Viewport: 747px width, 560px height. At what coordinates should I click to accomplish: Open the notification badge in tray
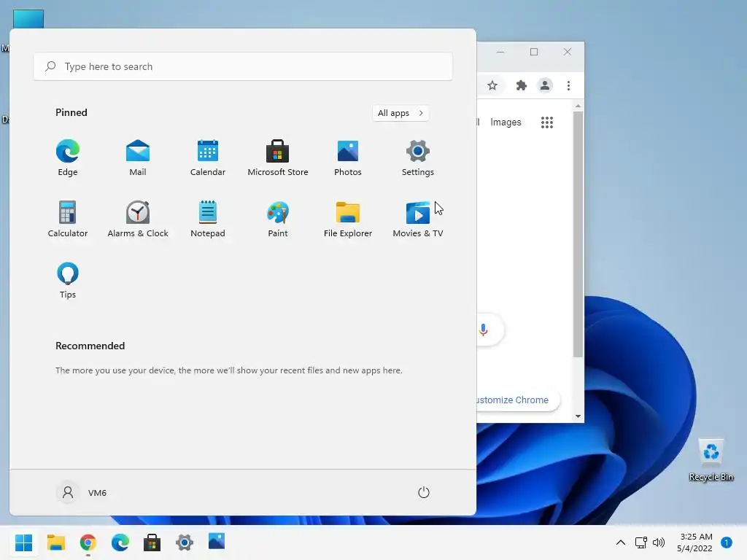[x=727, y=542]
